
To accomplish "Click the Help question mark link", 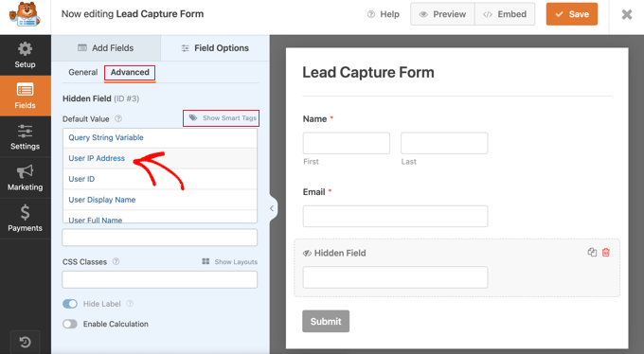I will click(x=384, y=14).
